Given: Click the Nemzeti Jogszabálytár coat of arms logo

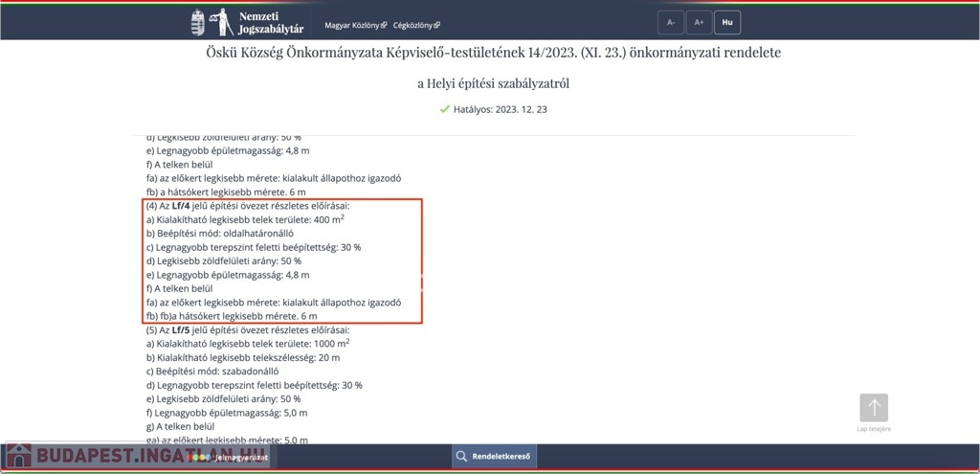Looking at the screenshot, I should coord(198,23).
